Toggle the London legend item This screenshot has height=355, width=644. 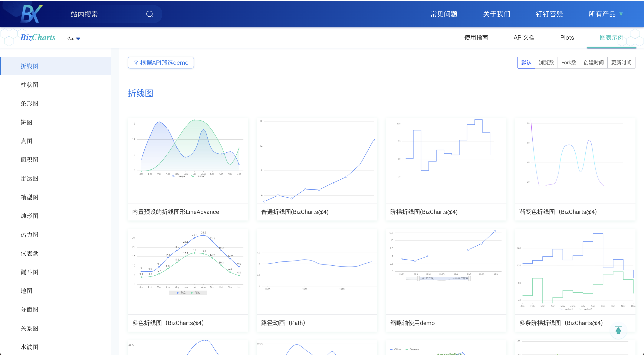click(198, 176)
